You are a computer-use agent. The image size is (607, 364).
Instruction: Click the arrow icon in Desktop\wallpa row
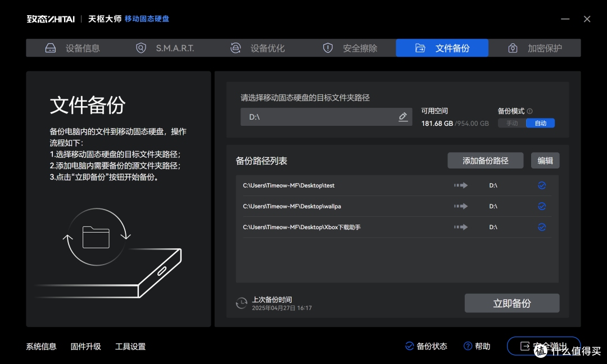(x=461, y=206)
